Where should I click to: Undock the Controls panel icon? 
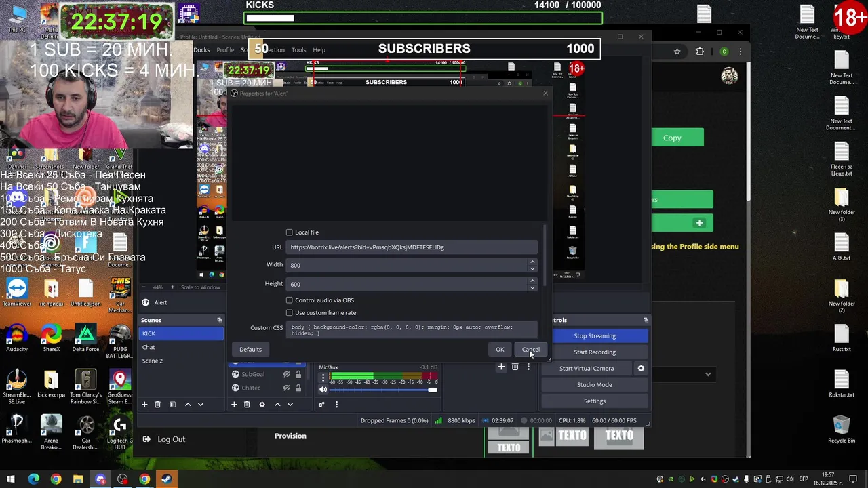tap(646, 320)
